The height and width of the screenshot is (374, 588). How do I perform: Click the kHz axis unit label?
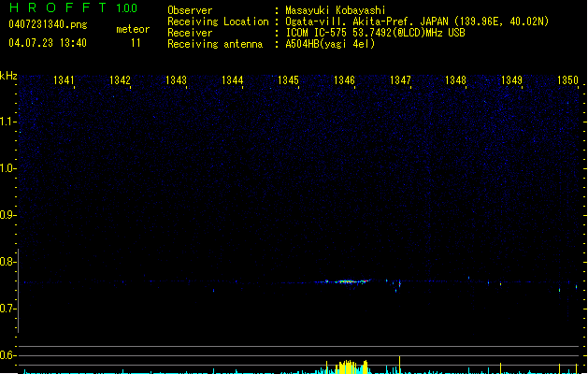(8, 76)
